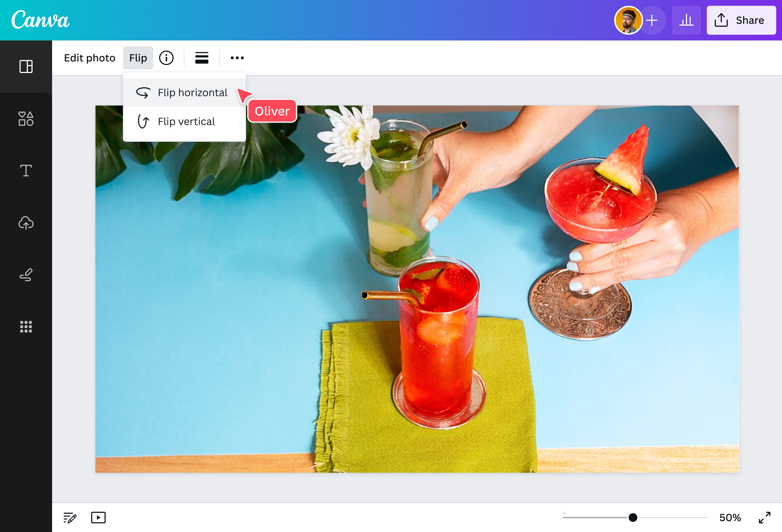Open the Flip dropdown menu
Screen dimensions: 782x532
pos(138,57)
